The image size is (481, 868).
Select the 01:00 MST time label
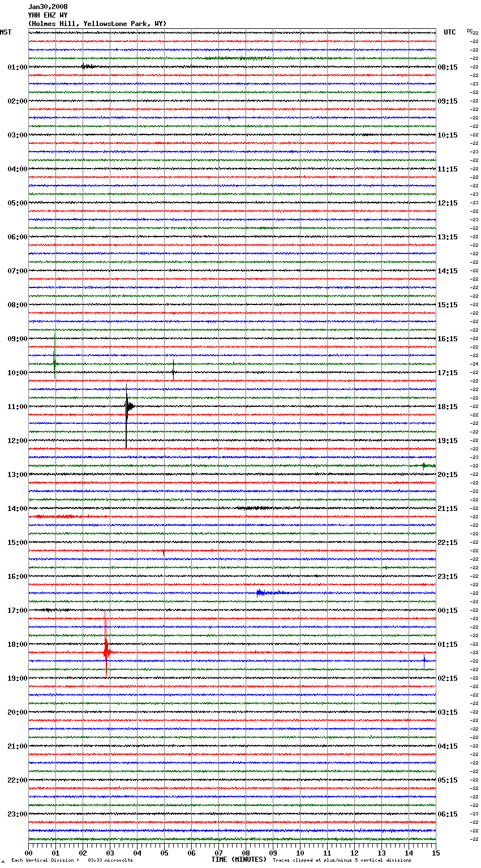click(x=18, y=67)
